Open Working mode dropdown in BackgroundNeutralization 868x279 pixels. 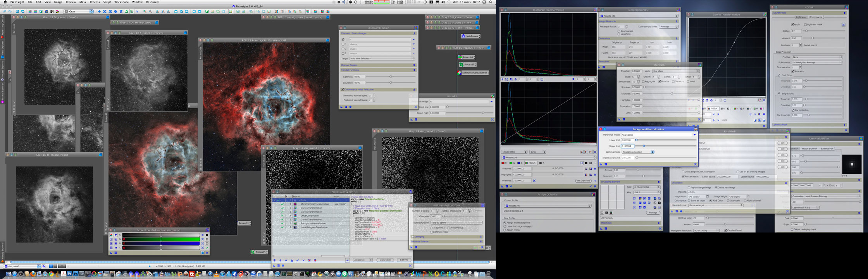(638, 152)
